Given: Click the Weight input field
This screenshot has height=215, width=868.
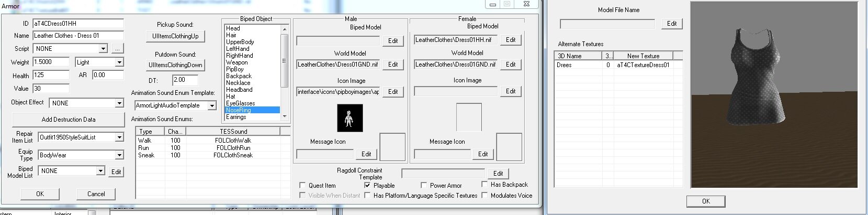Looking at the screenshot, I should 51,62.
